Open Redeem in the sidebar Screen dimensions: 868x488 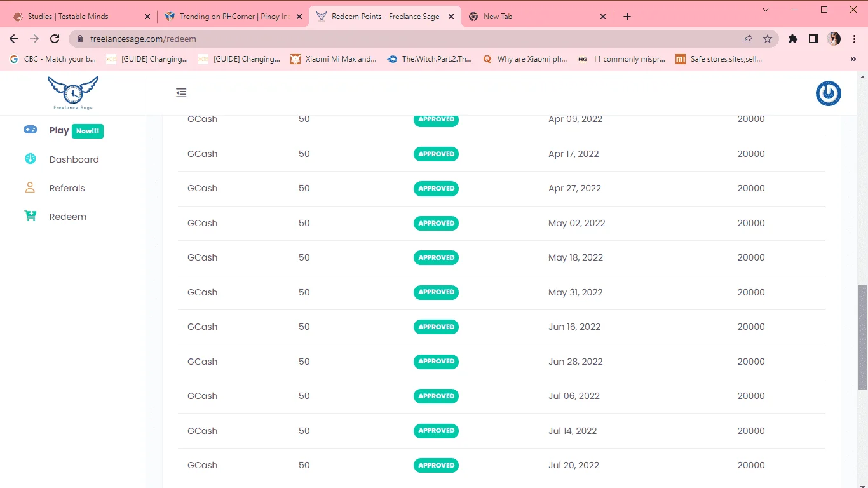click(68, 217)
